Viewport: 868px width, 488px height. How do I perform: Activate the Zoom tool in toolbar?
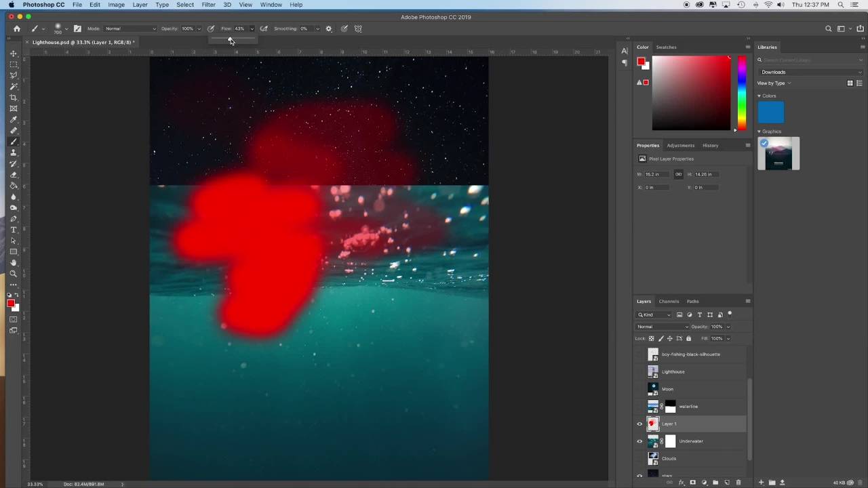coord(13,274)
